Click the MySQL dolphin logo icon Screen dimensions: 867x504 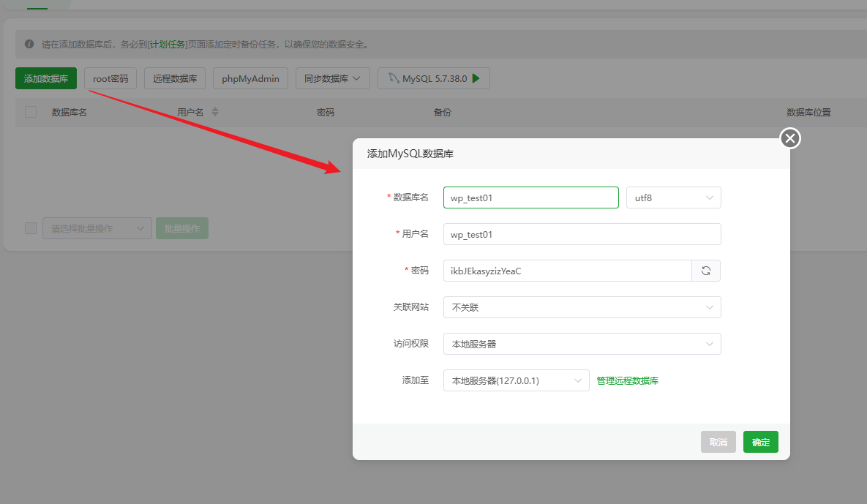click(393, 78)
